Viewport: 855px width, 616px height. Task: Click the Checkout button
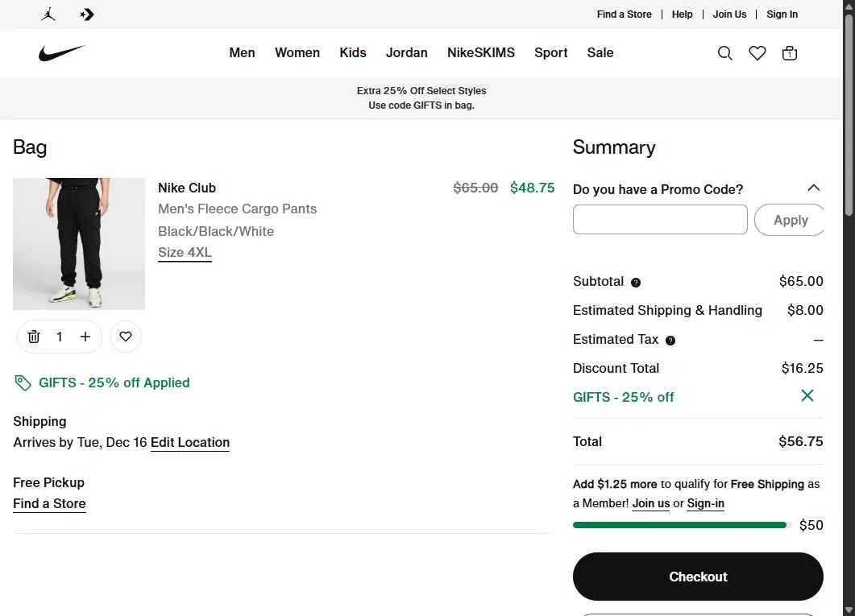[698, 577]
